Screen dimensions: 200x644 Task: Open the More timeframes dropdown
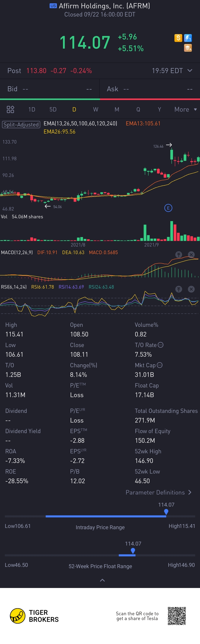tap(186, 109)
